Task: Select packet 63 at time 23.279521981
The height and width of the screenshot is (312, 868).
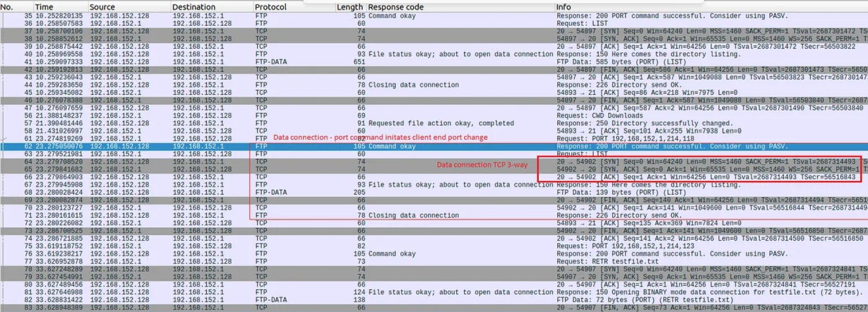Action: (x=434, y=154)
